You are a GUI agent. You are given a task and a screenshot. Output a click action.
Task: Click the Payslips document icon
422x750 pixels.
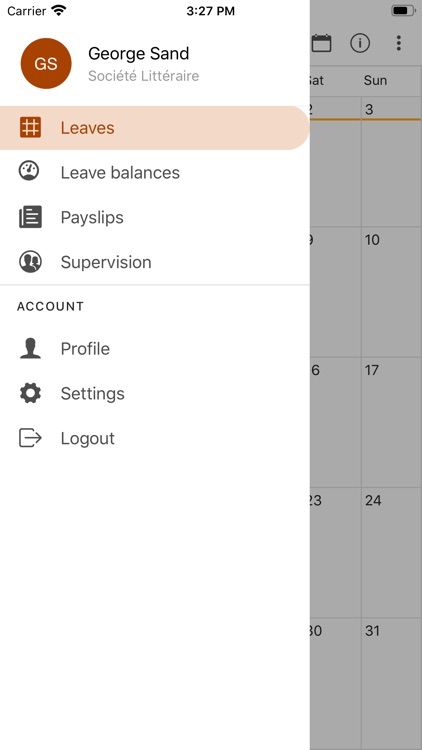30,217
